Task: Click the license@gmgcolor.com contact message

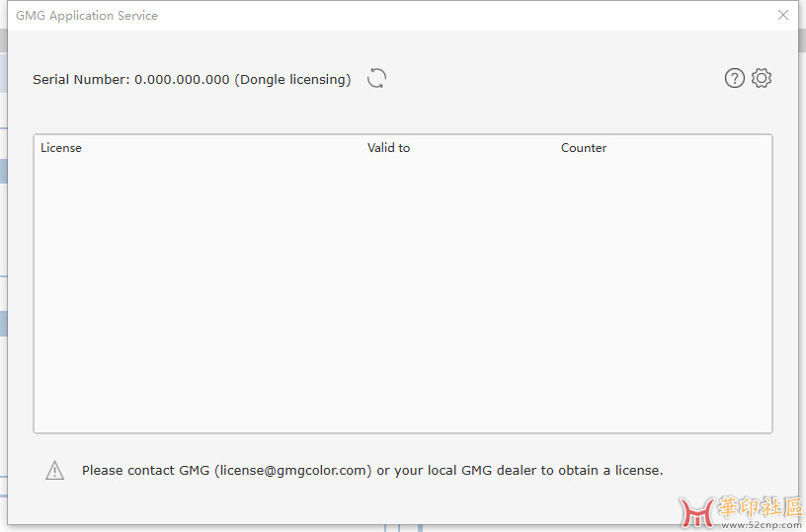Action: (372, 471)
